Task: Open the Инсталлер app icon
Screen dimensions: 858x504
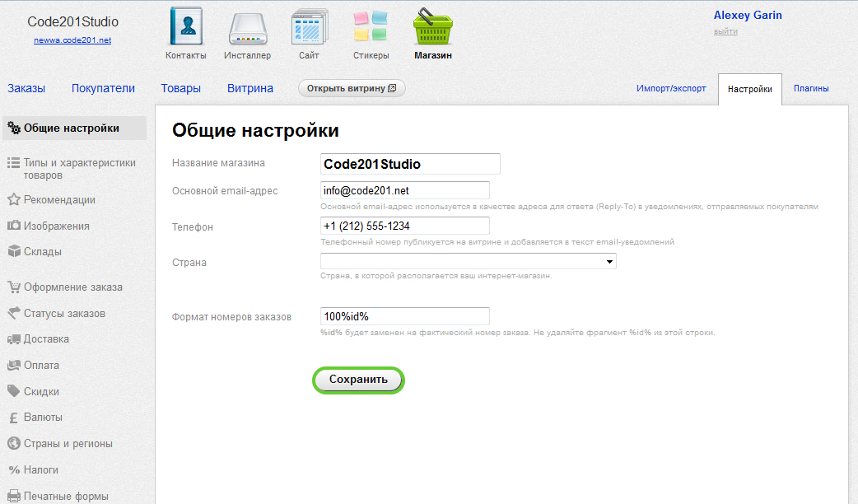Action: click(x=247, y=29)
